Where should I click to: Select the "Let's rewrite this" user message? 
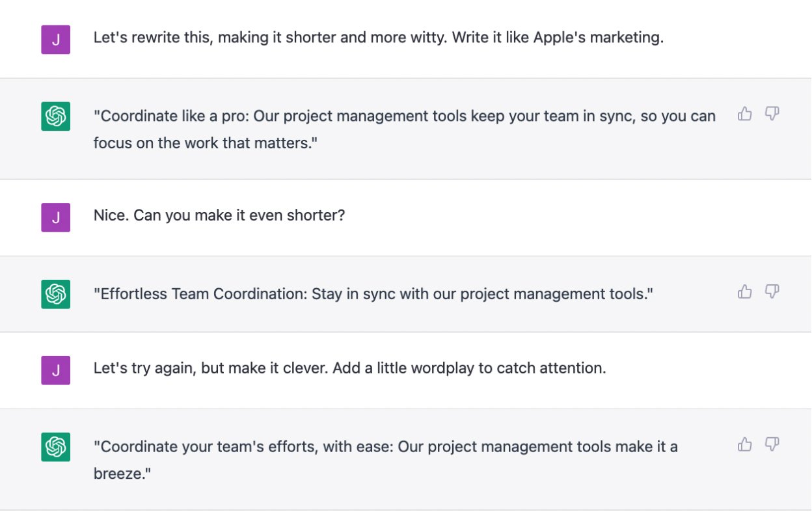coord(379,38)
